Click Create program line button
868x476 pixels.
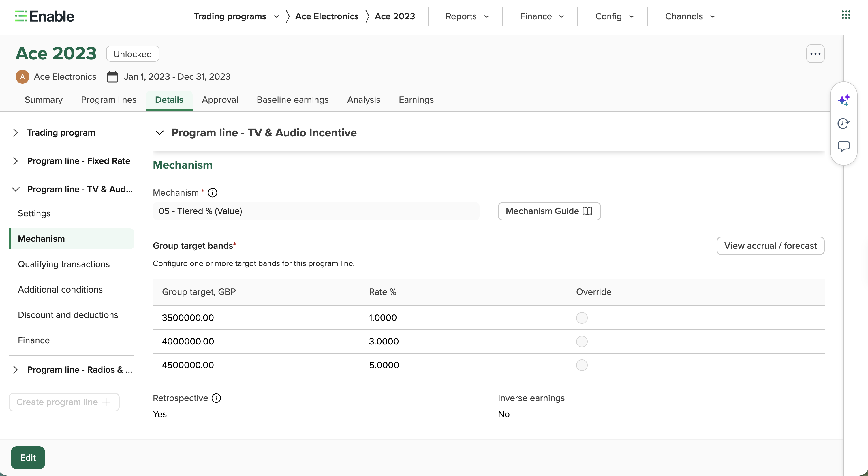tap(64, 402)
